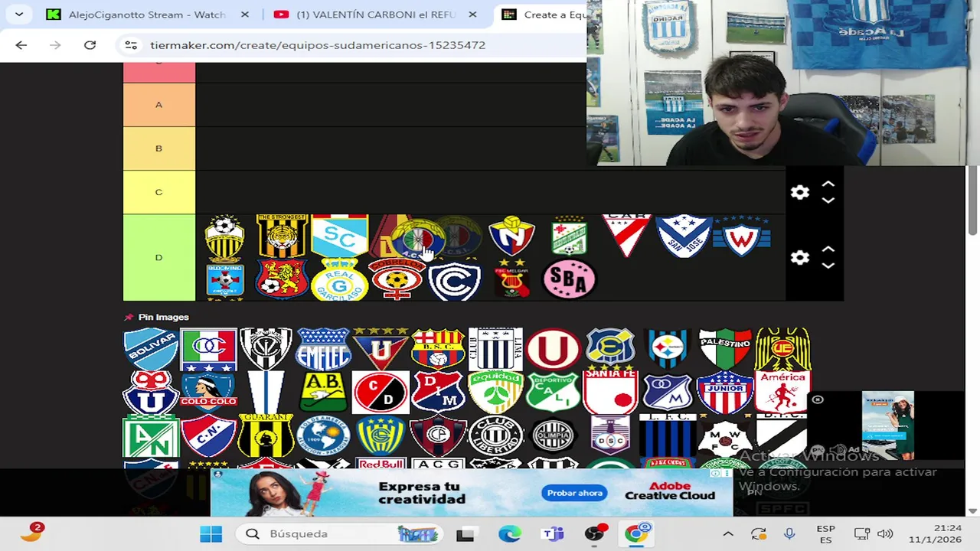Click the Cobreloa crest in D tier

397,279
